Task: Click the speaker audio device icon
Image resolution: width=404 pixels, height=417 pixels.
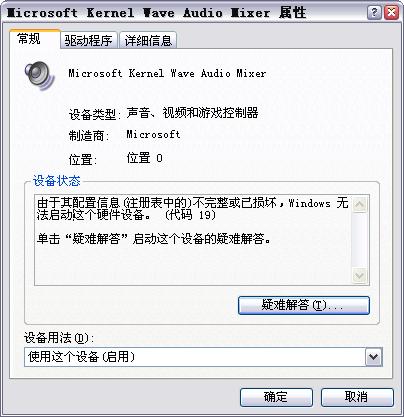Action: click(x=39, y=76)
